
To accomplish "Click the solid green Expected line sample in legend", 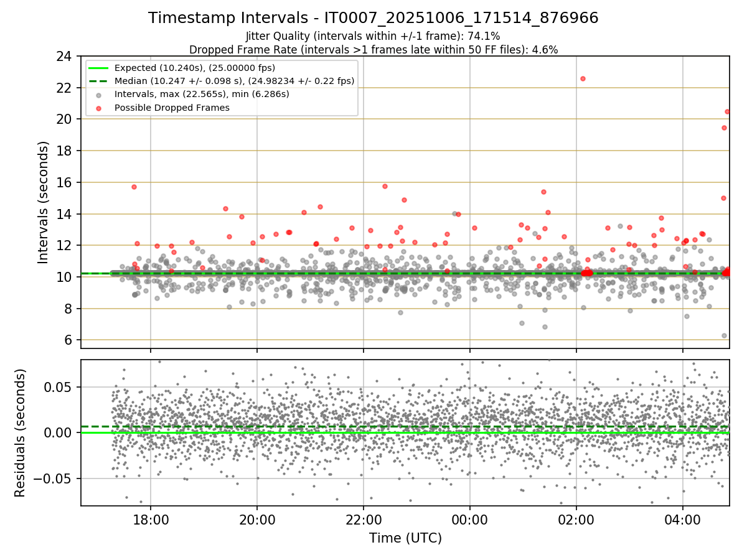I will [100, 68].
